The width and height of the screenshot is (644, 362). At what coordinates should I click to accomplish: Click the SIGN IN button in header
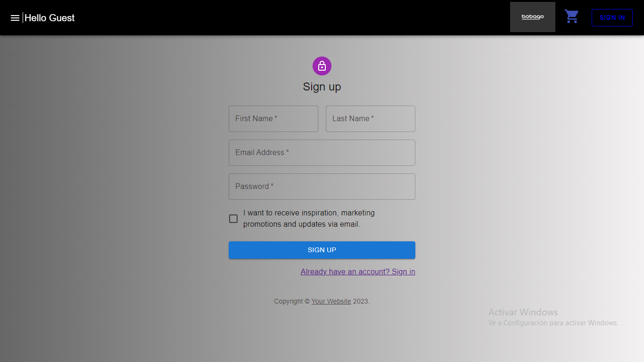[612, 17]
